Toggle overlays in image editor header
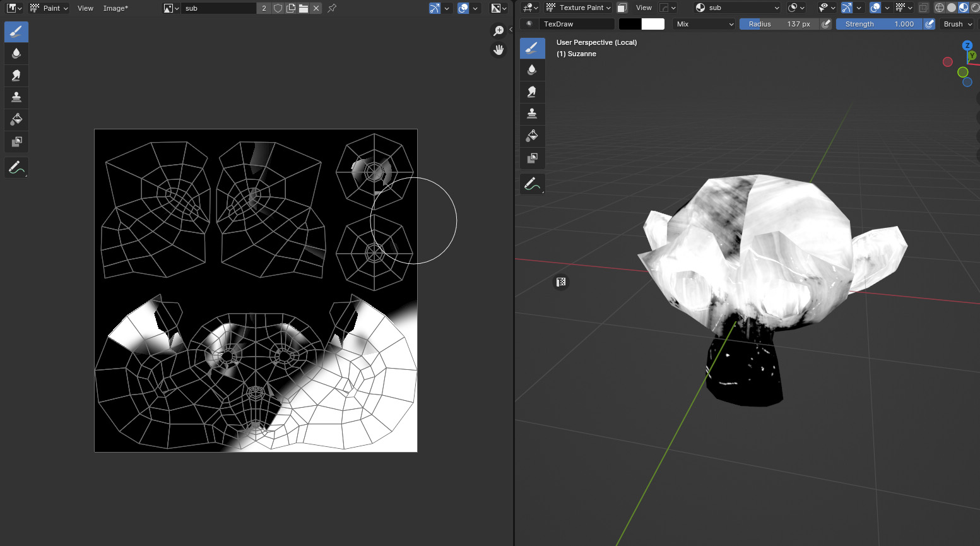 coord(463,8)
